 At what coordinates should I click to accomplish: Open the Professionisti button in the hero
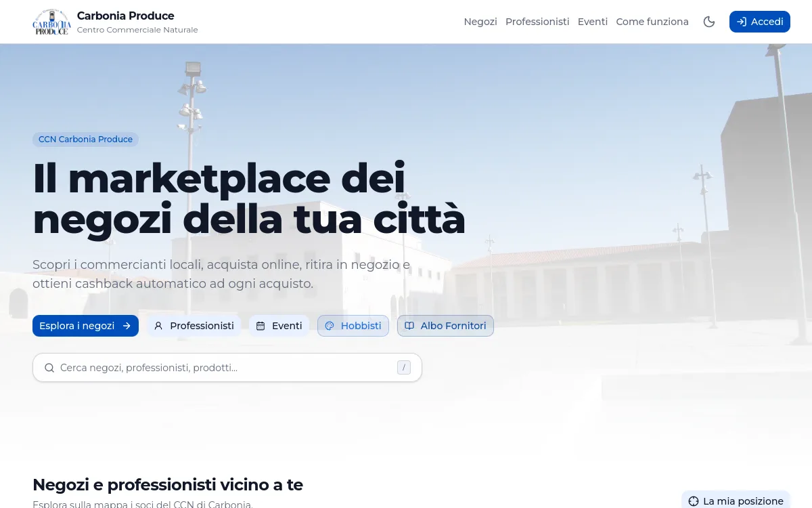click(x=194, y=326)
